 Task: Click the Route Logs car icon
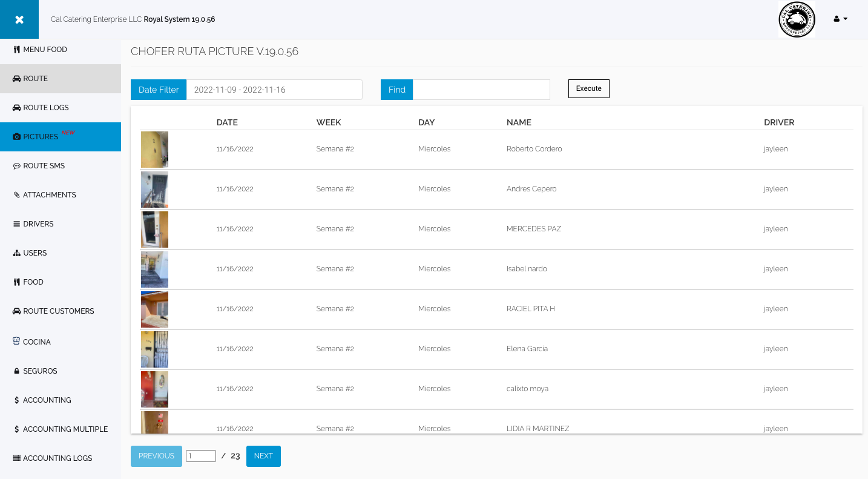(16, 108)
